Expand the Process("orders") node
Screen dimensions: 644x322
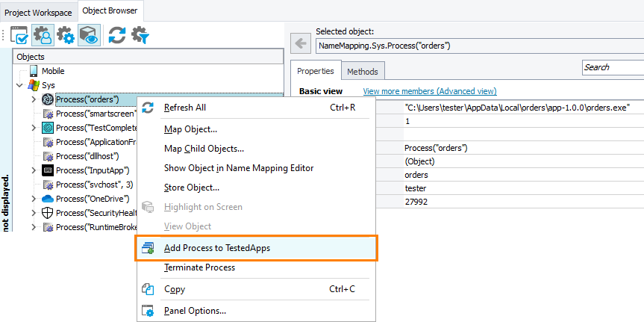34,99
